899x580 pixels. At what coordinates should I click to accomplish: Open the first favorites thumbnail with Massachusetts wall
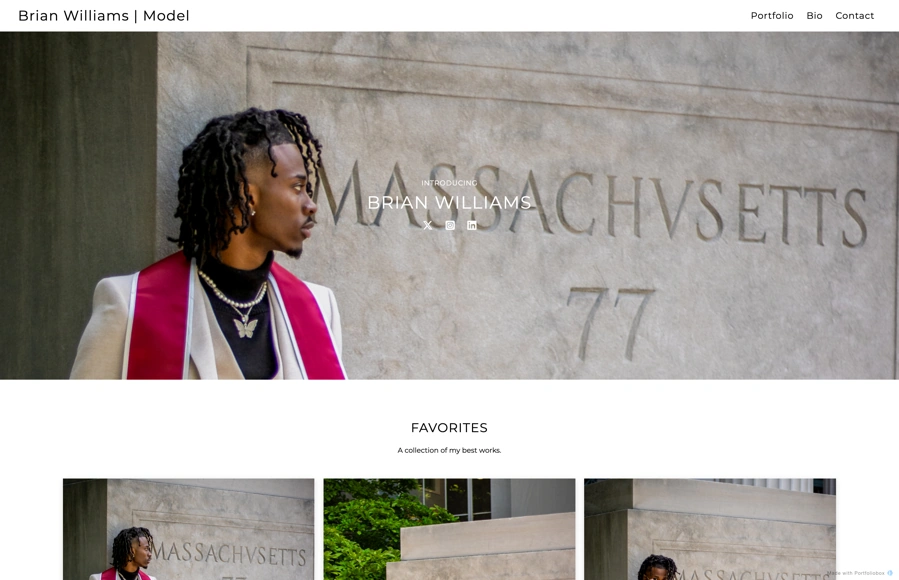(189, 529)
